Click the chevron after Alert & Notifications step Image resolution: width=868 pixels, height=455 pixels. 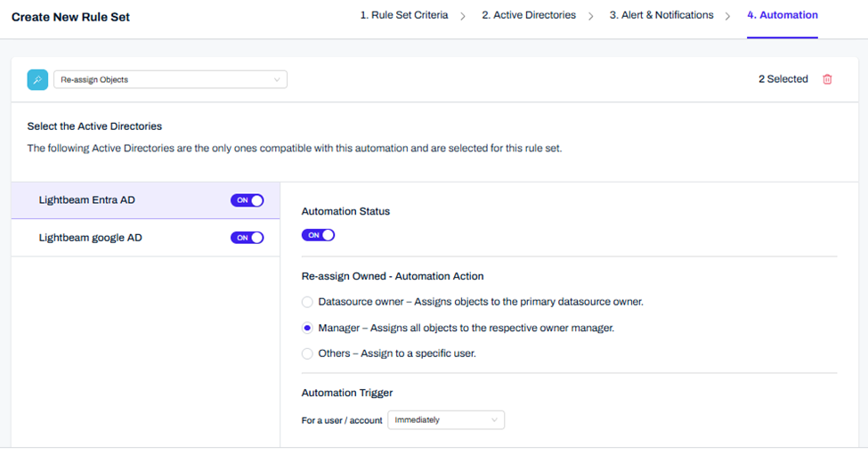728,16
